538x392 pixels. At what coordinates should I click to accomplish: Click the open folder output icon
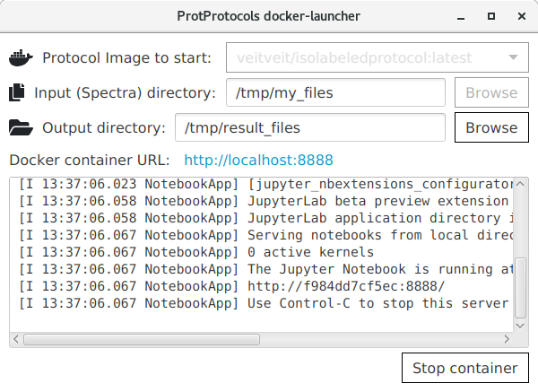(x=21, y=127)
